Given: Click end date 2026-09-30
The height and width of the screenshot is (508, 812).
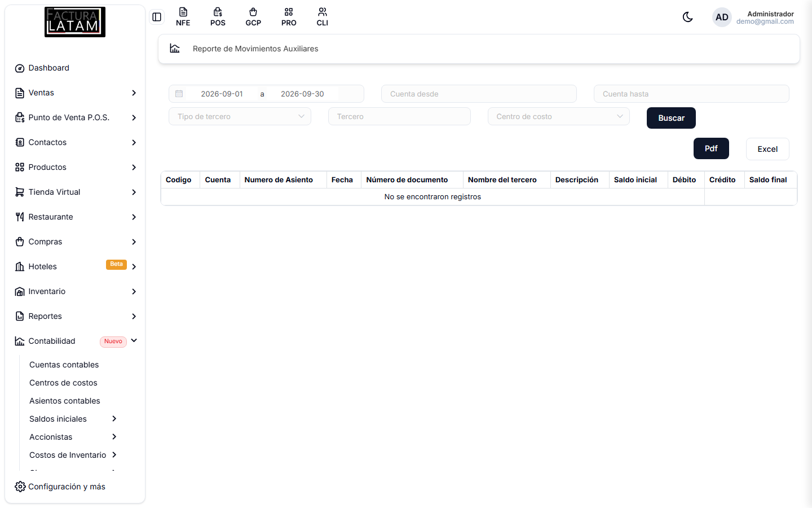Looking at the screenshot, I should point(302,94).
